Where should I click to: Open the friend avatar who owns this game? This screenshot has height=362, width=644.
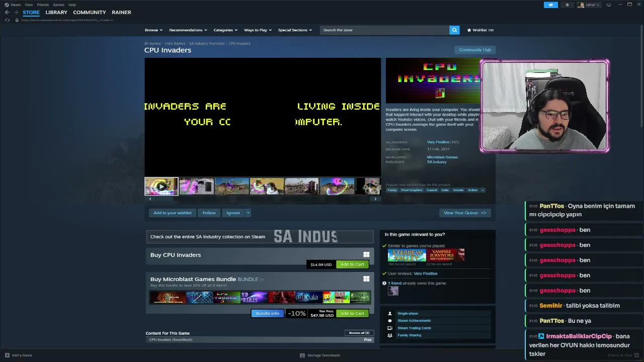393,291
